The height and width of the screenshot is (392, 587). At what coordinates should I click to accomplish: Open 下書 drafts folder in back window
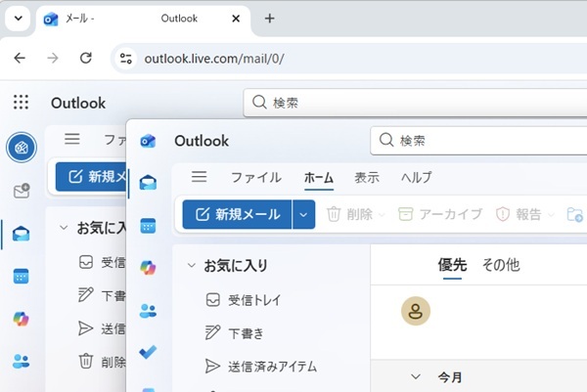tap(102, 295)
